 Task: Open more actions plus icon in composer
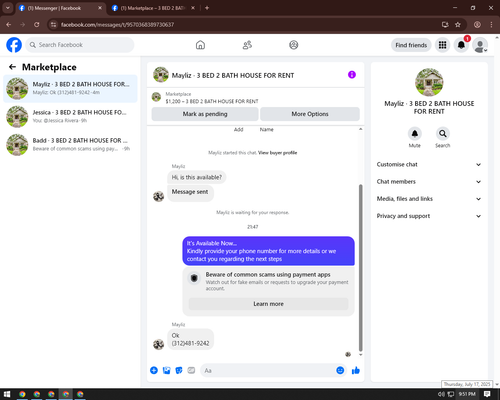154,370
